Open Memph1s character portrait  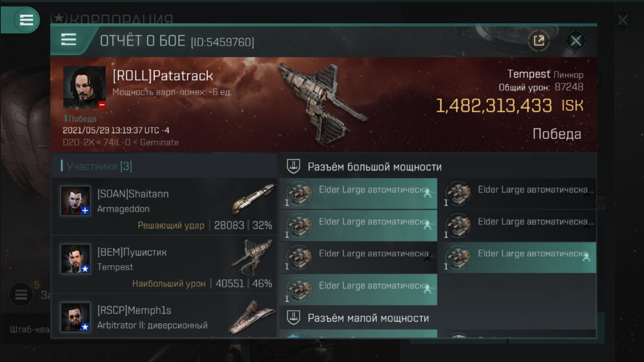[x=75, y=317]
